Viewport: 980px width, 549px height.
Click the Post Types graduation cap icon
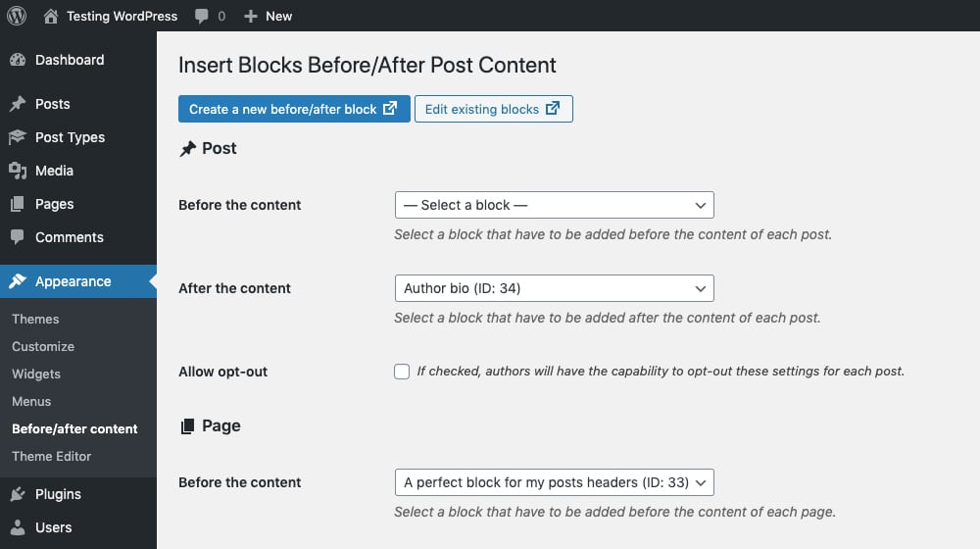pos(17,137)
